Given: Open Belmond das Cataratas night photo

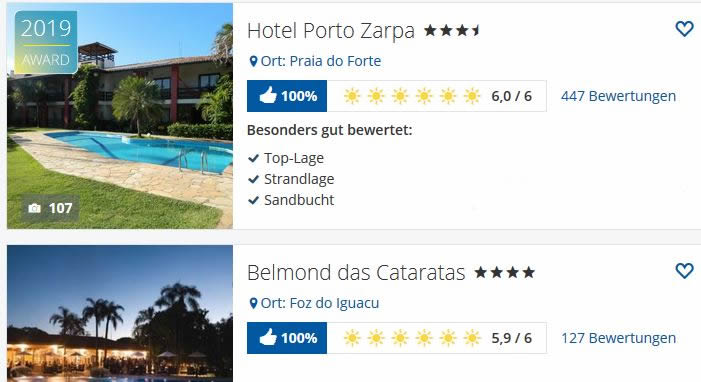Looking at the screenshot, I should click(x=120, y=314).
